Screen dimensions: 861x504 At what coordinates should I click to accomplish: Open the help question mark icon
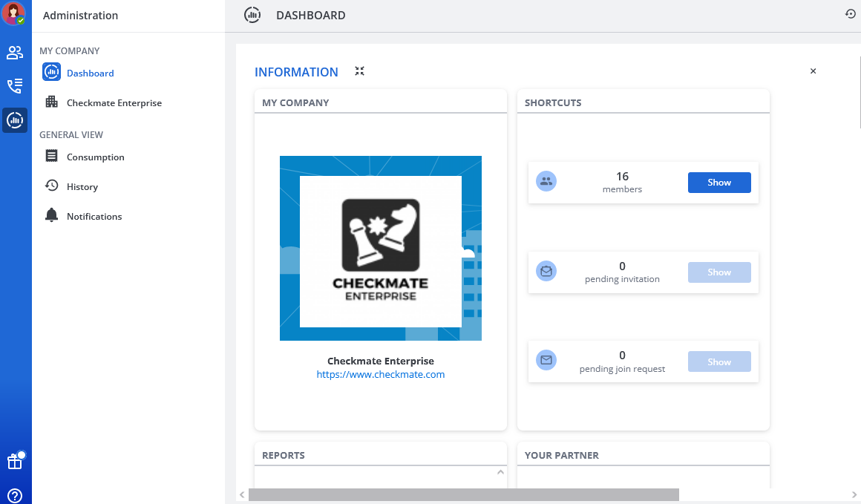(15, 496)
